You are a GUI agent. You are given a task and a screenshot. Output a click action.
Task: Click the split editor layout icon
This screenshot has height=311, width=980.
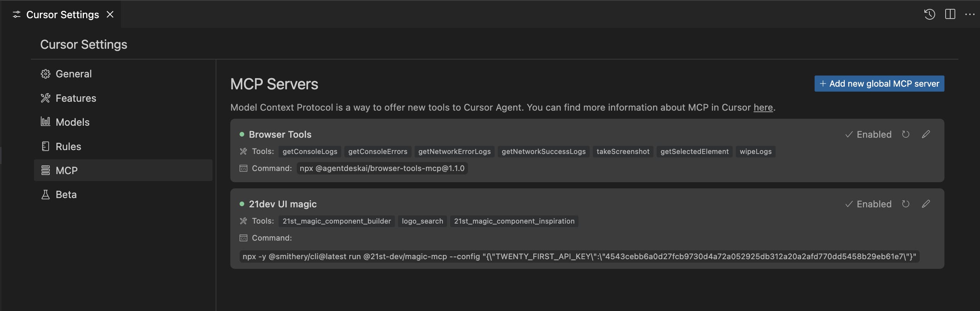pos(950,14)
